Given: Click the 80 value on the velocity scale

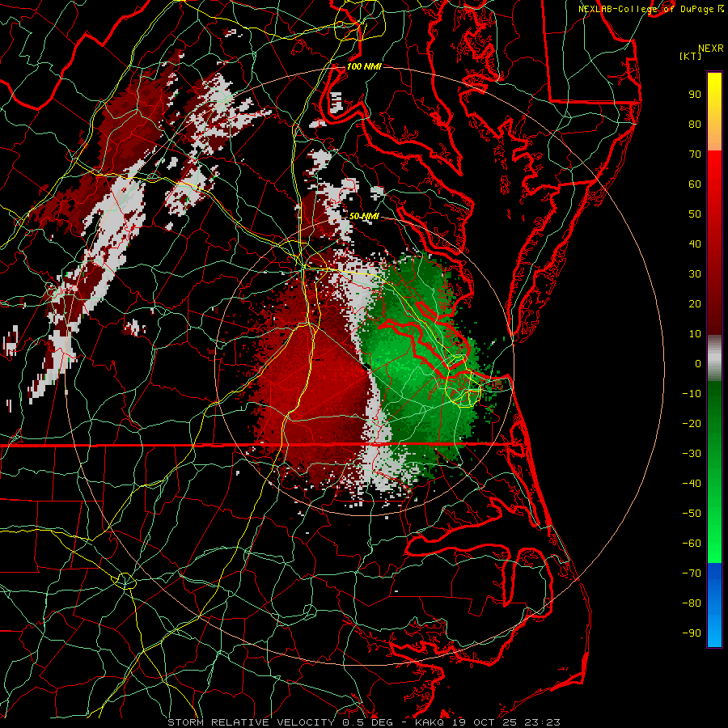Looking at the screenshot, I should pos(695,125).
